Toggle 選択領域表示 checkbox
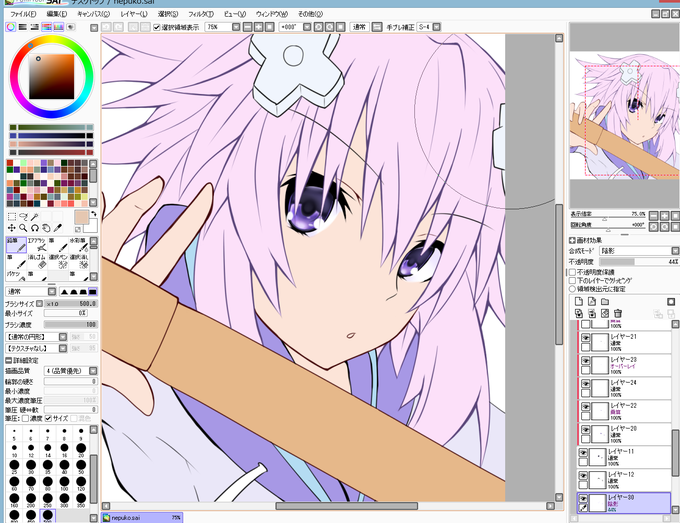This screenshot has width=680, height=523. pyautogui.click(x=157, y=27)
